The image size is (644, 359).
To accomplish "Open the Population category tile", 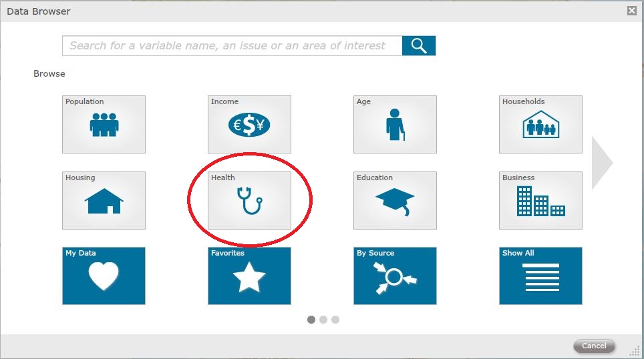I will click(104, 124).
